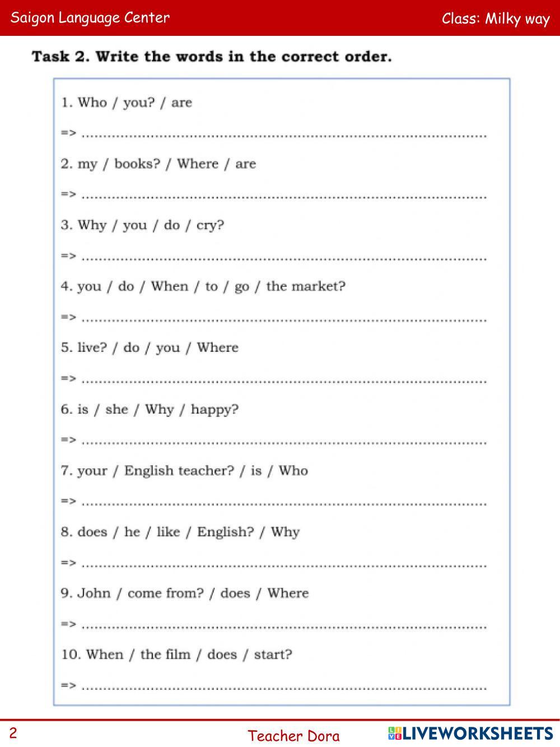
Task: Click the 'Saigon Language Center' header text
Action: [x=90, y=17]
